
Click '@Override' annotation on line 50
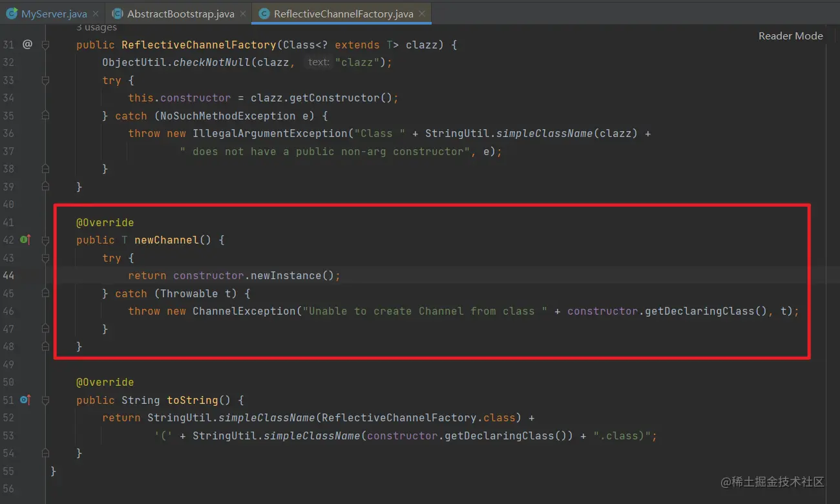tap(105, 382)
